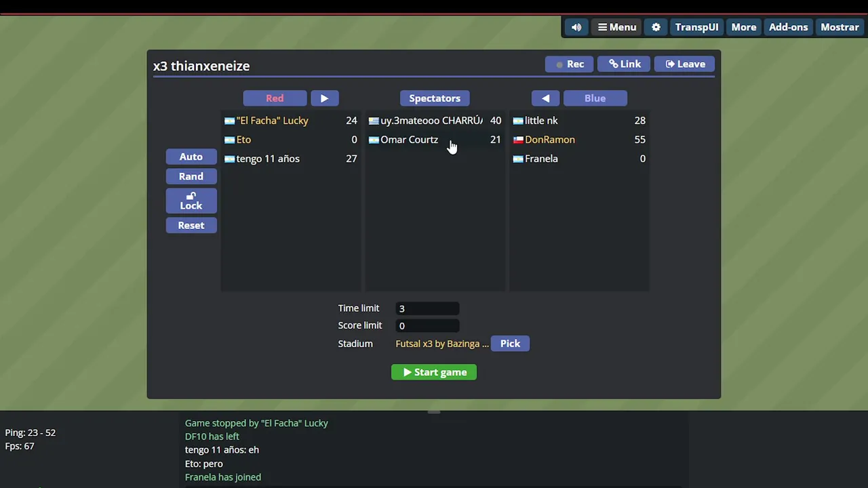Leave the room
Viewport: 868px width, 488px height.
point(684,64)
